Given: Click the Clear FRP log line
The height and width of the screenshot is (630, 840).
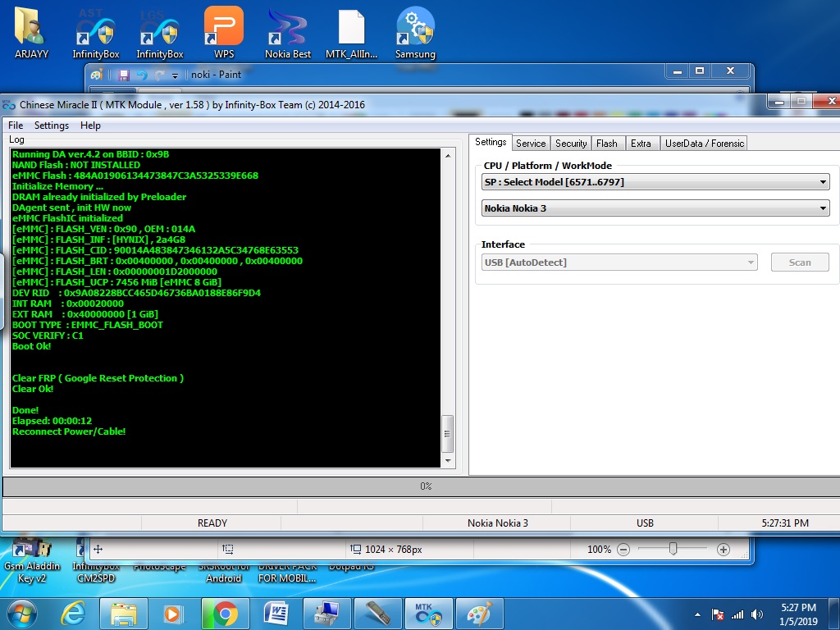Looking at the screenshot, I should (98, 378).
